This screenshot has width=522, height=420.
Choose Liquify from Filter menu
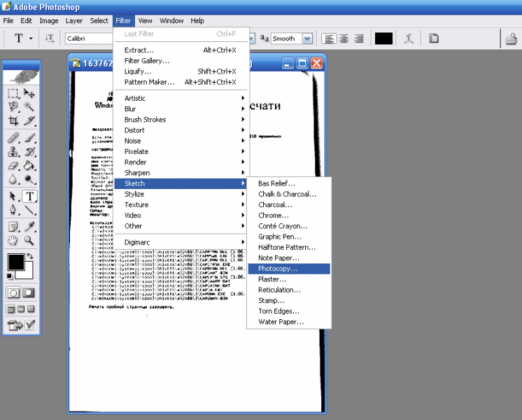[181, 71]
